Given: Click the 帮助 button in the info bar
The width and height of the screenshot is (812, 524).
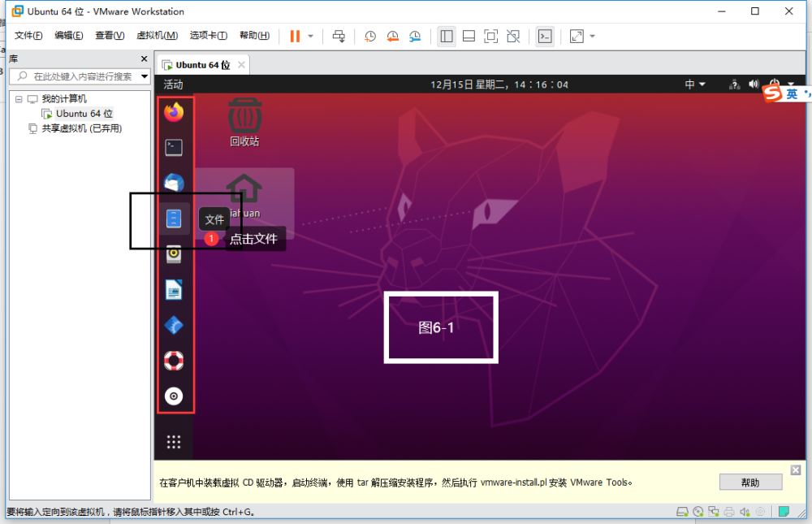Looking at the screenshot, I should 750,483.
